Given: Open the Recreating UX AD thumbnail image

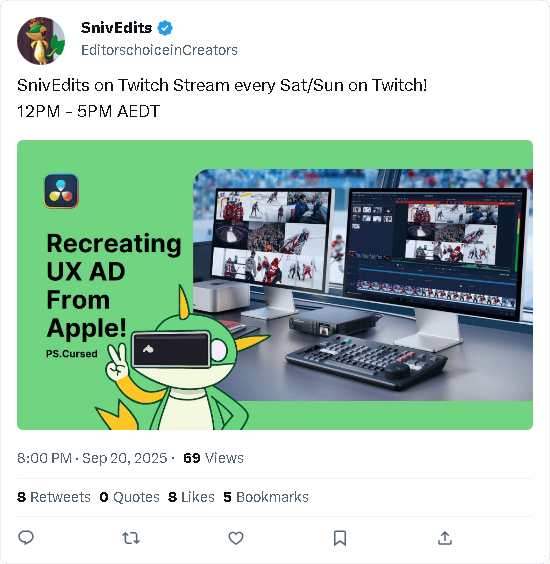Looking at the screenshot, I should click(275, 285).
